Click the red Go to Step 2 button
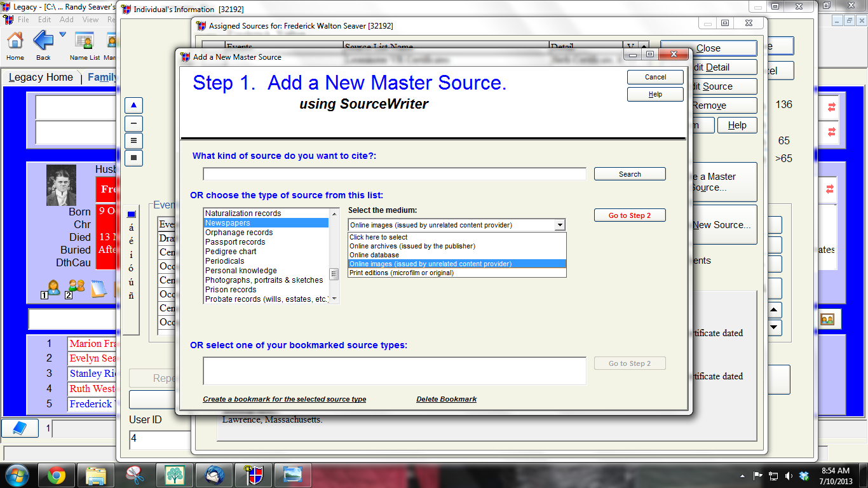Image resolution: width=868 pixels, height=488 pixels. [630, 215]
